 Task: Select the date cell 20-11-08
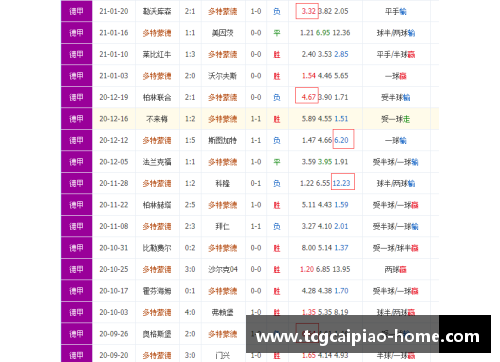[x=114, y=226]
